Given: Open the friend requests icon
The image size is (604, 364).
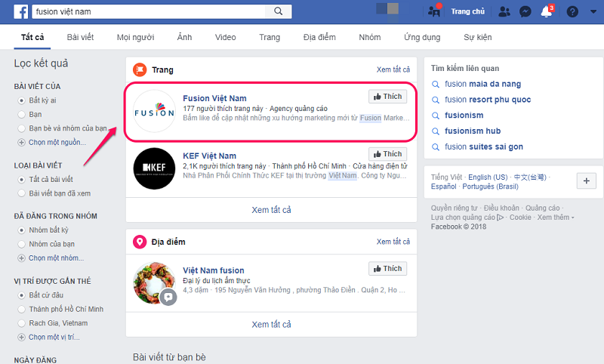Looking at the screenshot, I should pyautogui.click(x=504, y=12).
